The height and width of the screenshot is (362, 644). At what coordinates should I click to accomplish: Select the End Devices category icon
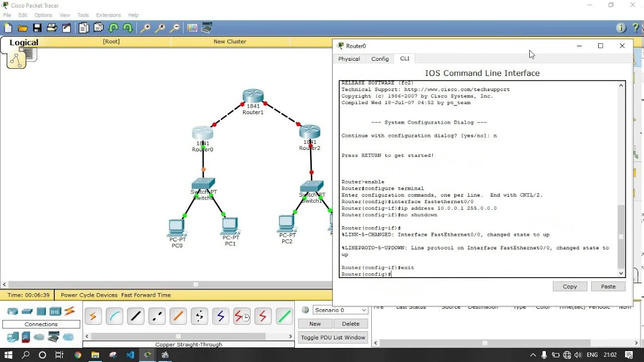tap(13, 337)
